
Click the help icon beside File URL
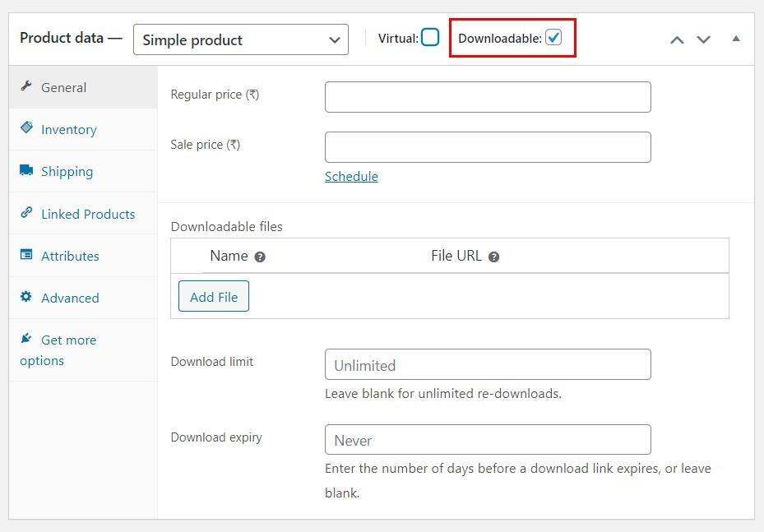[493, 257]
